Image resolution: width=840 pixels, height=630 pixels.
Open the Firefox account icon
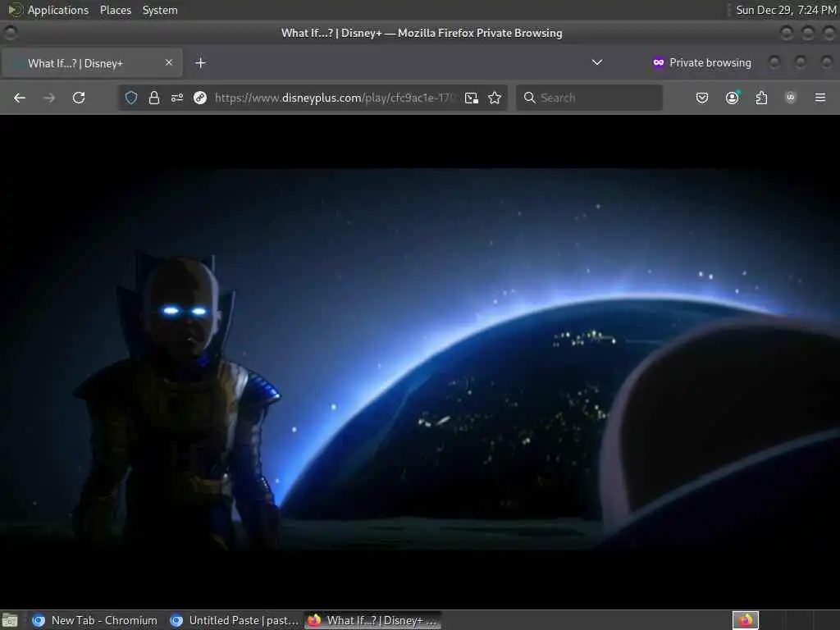[732, 98]
